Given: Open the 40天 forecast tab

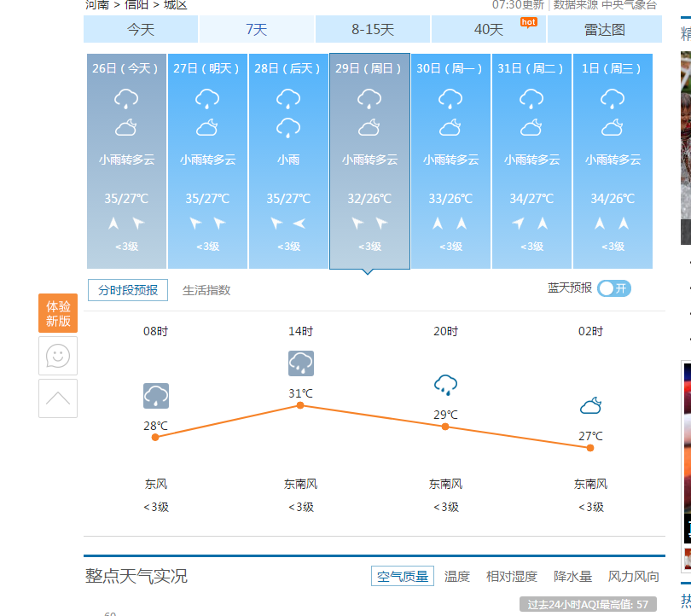Looking at the screenshot, I should coord(489,30).
